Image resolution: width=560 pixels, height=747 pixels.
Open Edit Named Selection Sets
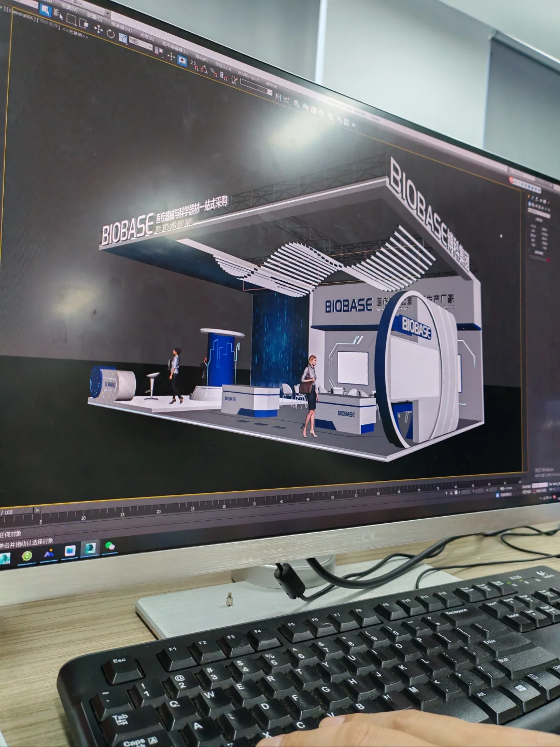pyautogui.click(x=234, y=79)
